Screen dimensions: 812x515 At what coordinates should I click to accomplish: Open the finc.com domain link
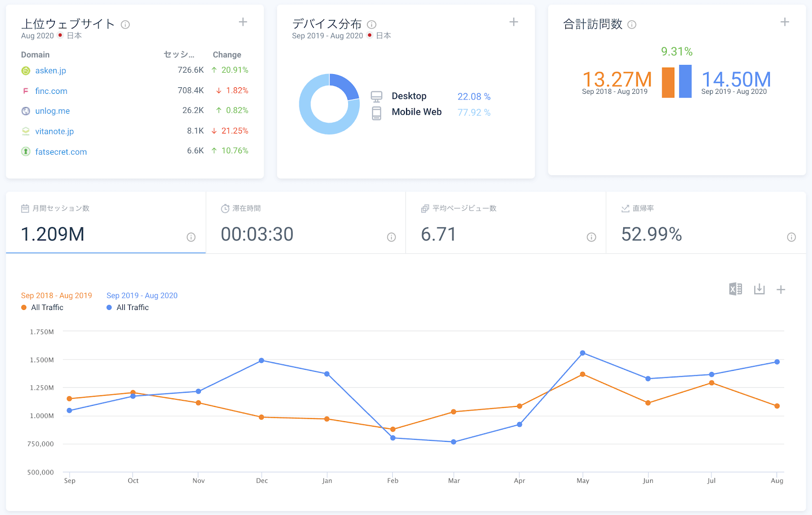tap(51, 91)
